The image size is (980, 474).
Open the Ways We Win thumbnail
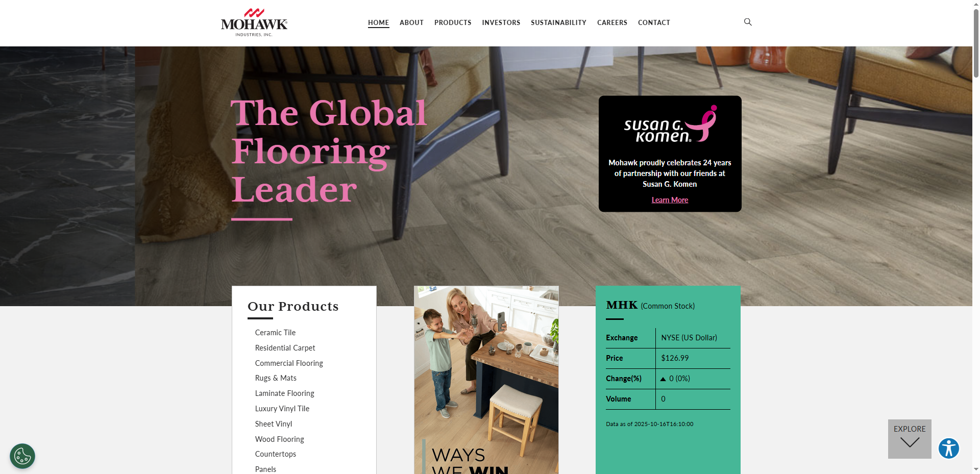pos(486,380)
